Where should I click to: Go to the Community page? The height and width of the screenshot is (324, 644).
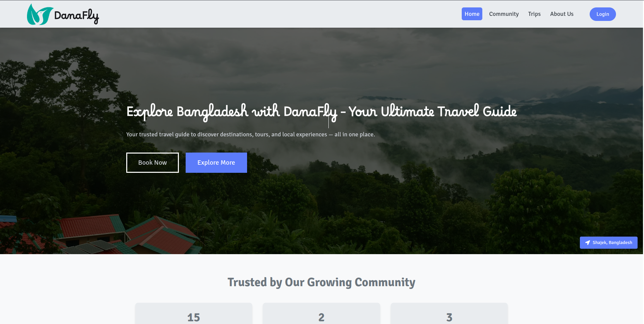tap(504, 14)
